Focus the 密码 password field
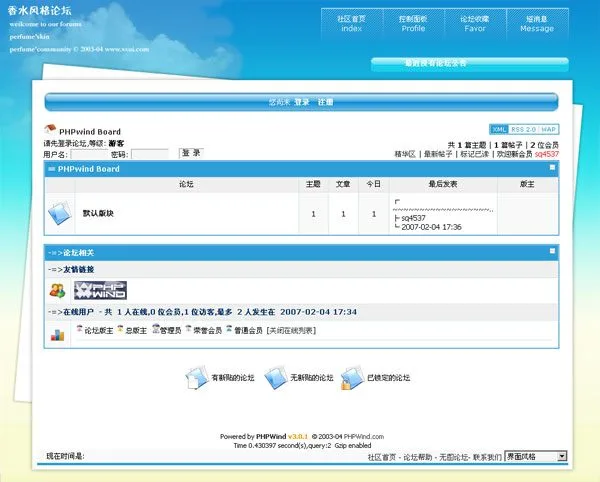The image size is (600, 482). pyautogui.click(x=150, y=155)
